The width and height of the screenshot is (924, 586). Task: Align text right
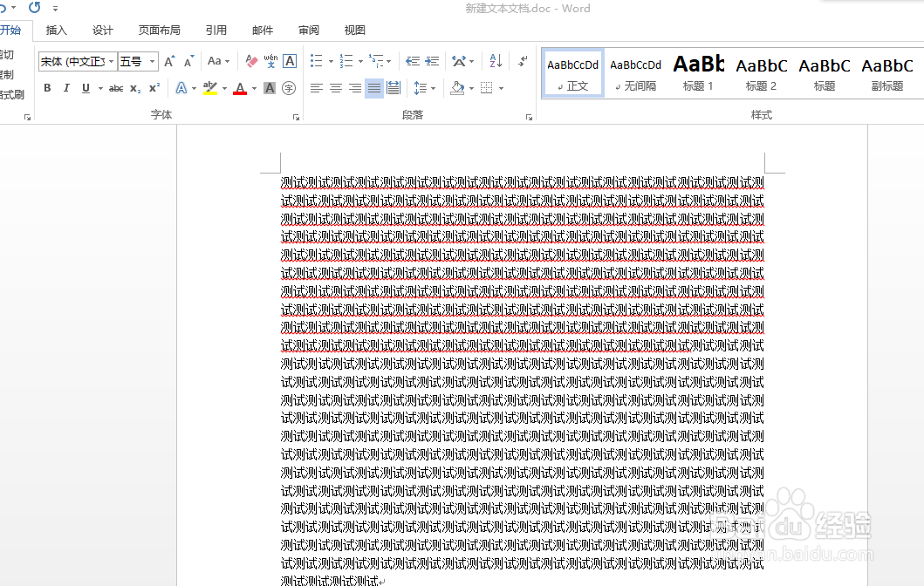pos(355,88)
